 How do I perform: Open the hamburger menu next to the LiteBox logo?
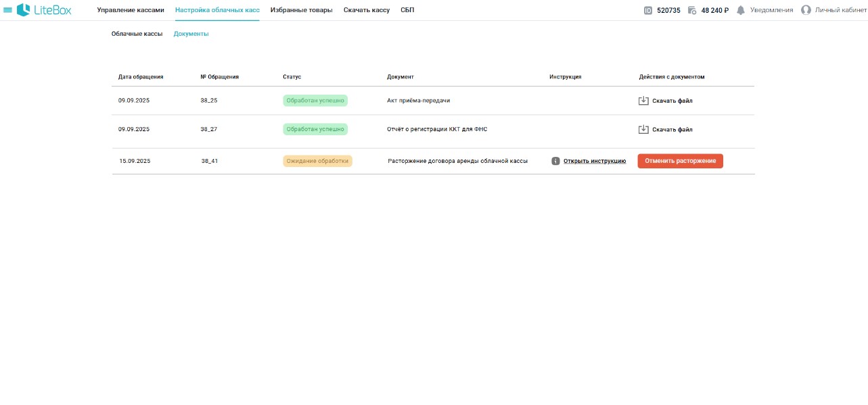8,10
